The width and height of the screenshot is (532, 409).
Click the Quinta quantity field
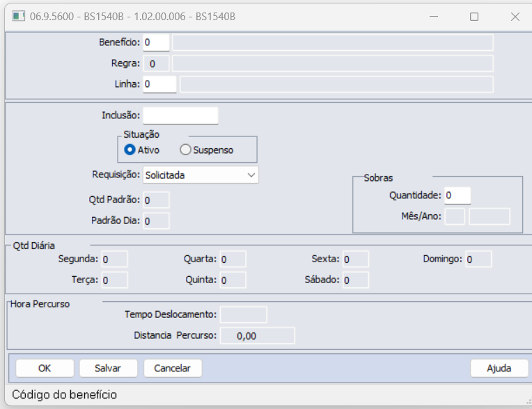(x=233, y=280)
